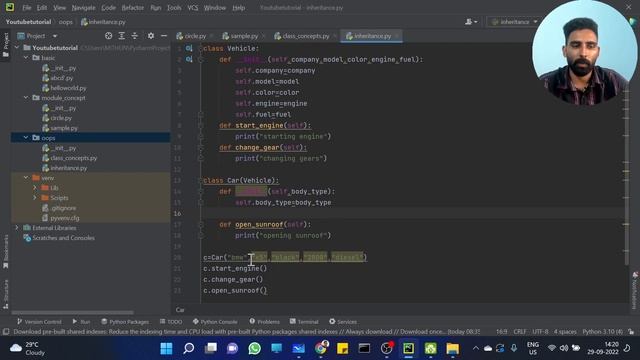
Task: Click the oops breadcrumb
Action: click(x=65, y=22)
